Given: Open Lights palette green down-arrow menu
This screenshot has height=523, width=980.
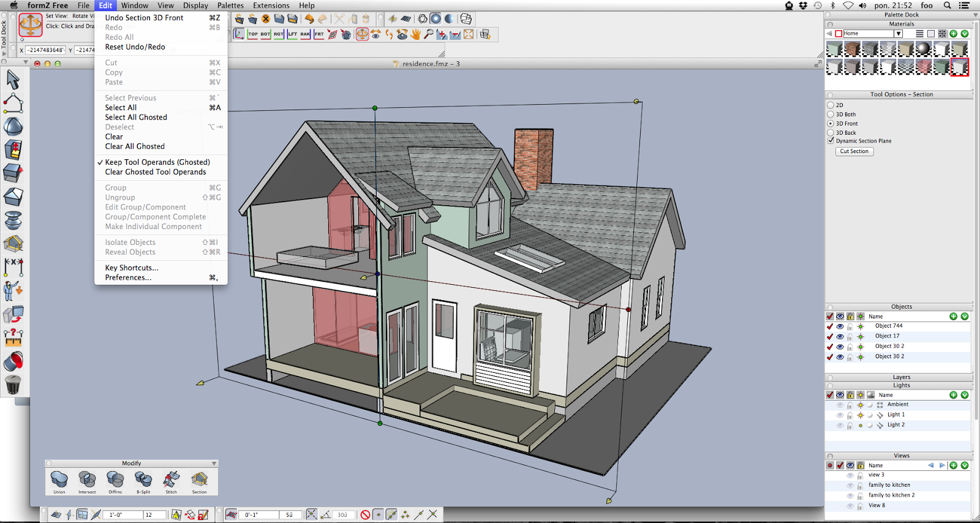Looking at the screenshot, I should pyautogui.click(x=965, y=395).
